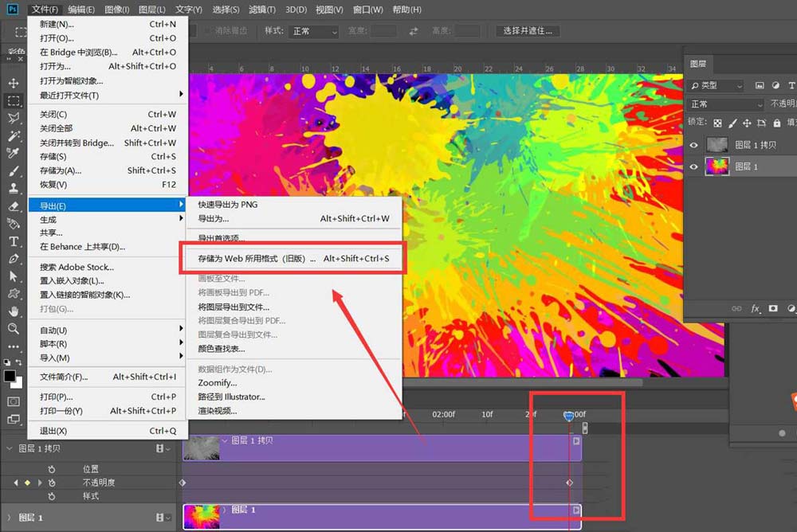Viewport: 797px width, 532px height.
Task: Select the Eyedropper tool
Action: point(14,153)
